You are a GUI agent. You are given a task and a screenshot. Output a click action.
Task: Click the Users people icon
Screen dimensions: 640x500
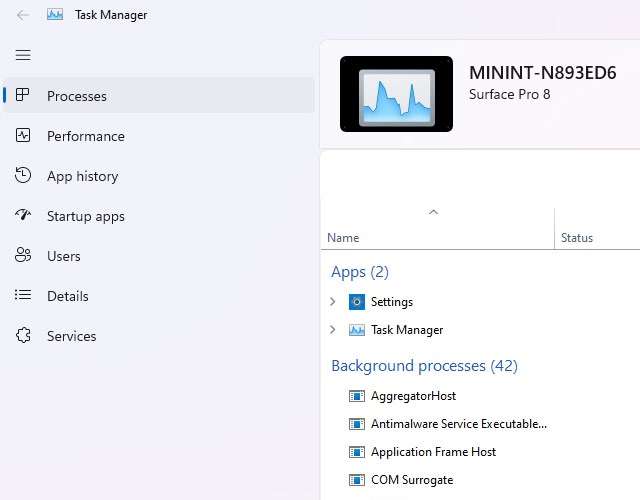click(x=23, y=256)
